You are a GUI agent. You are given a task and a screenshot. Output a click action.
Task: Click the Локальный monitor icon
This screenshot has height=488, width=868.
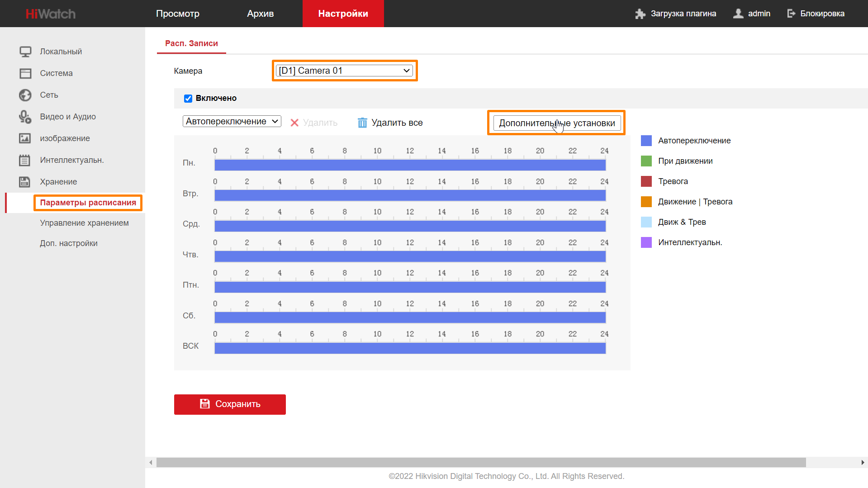pyautogui.click(x=25, y=52)
